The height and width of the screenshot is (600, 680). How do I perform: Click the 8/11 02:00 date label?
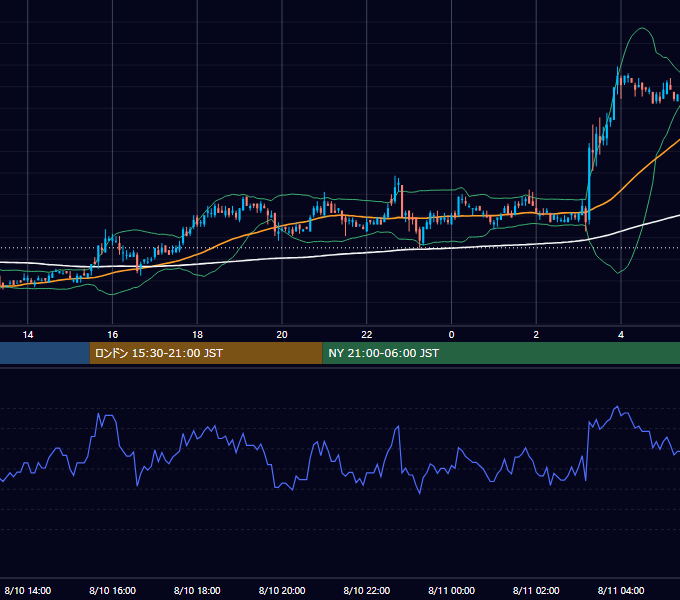tap(536, 590)
